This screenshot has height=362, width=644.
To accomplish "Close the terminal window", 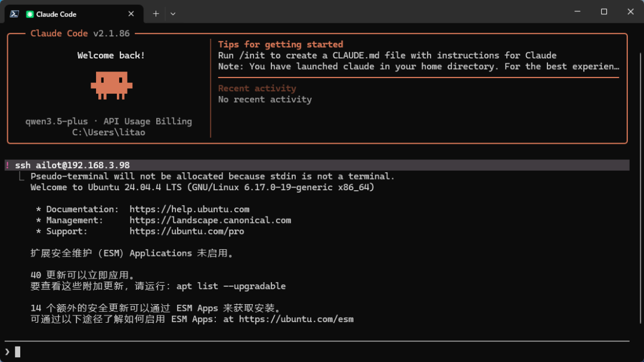I will pos(630,11).
